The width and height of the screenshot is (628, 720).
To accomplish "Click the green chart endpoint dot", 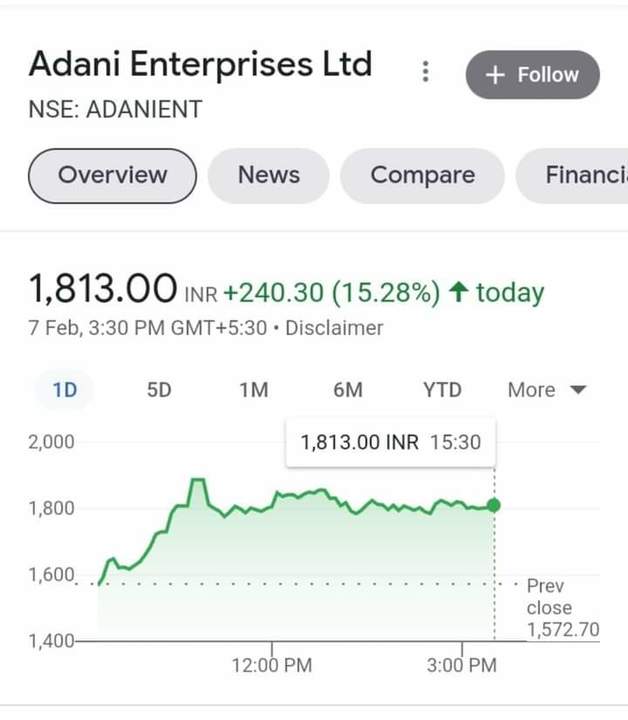I will [494, 506].
